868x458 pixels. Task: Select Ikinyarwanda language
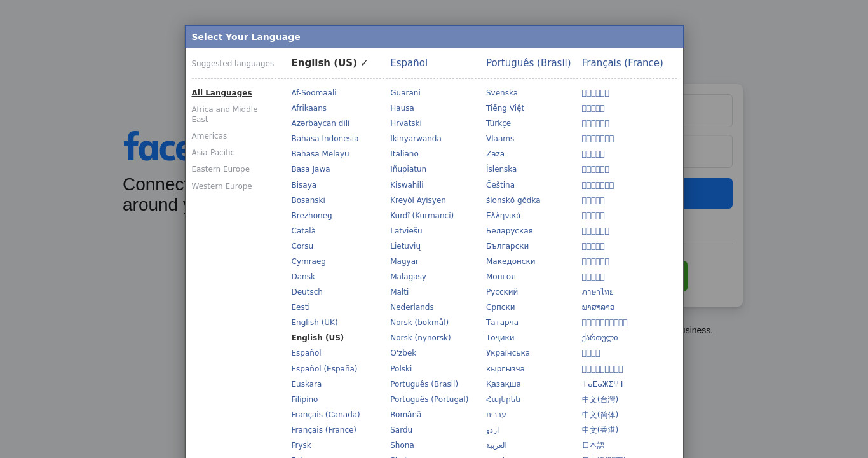pos(416,139)
